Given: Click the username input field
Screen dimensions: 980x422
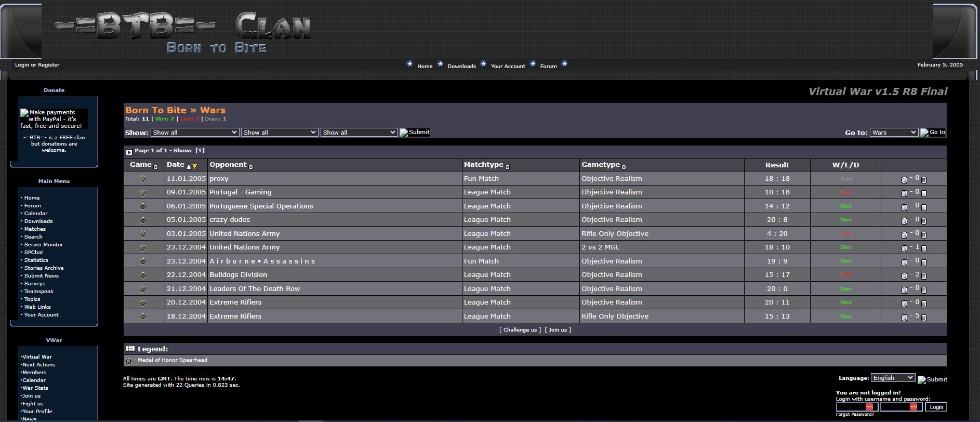Looking at the screenshot, I should [856, 407].
